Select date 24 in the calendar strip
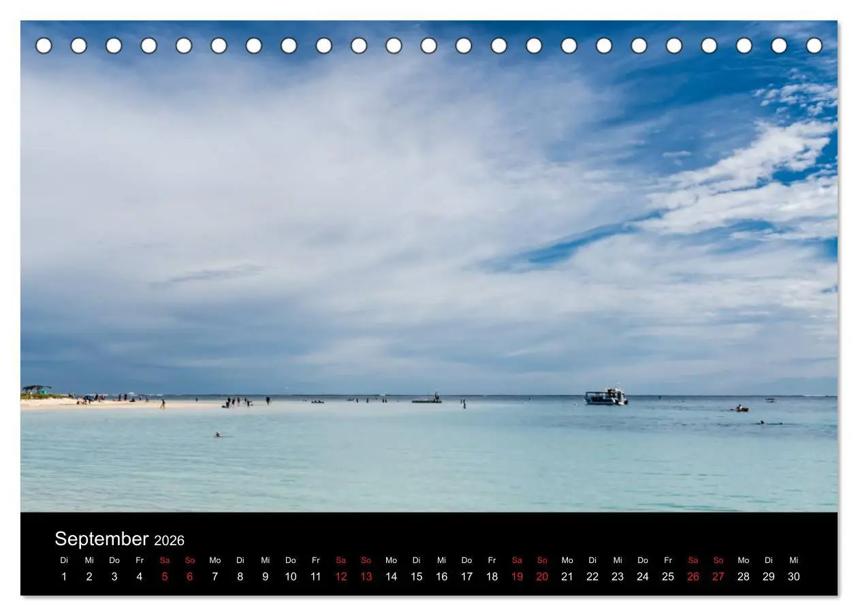 [x=643, y=577]
